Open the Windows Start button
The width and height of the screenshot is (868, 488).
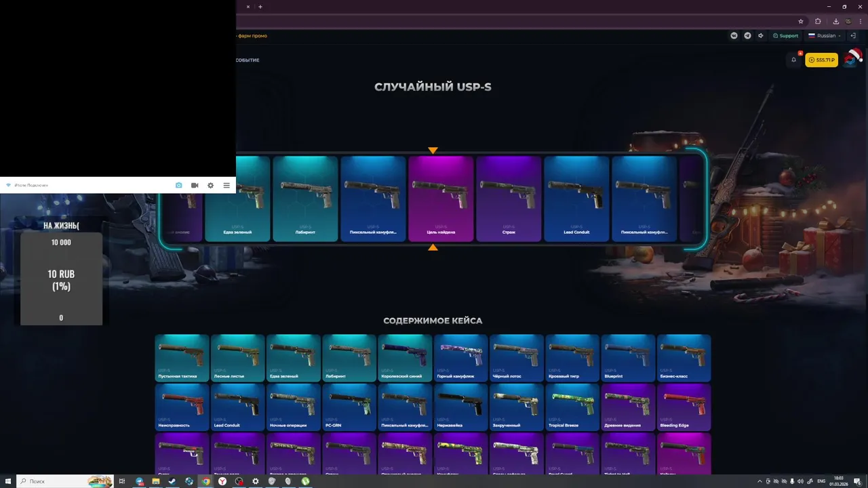pyautogui.click(x=7, y=481)
